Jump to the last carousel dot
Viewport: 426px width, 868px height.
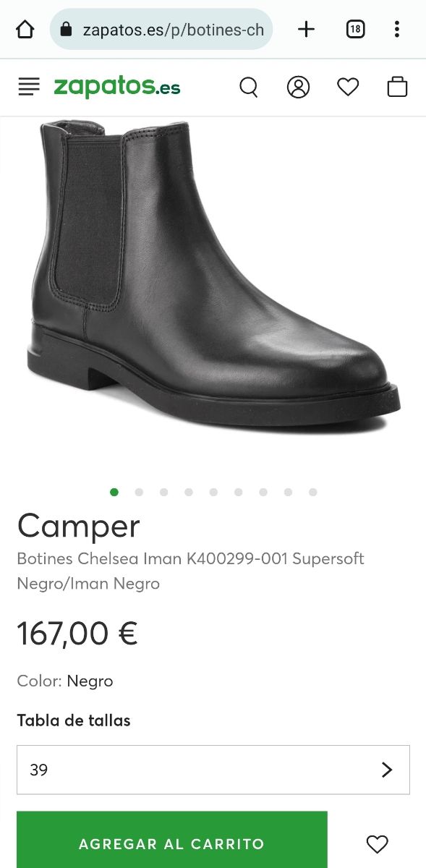[312, 492]
